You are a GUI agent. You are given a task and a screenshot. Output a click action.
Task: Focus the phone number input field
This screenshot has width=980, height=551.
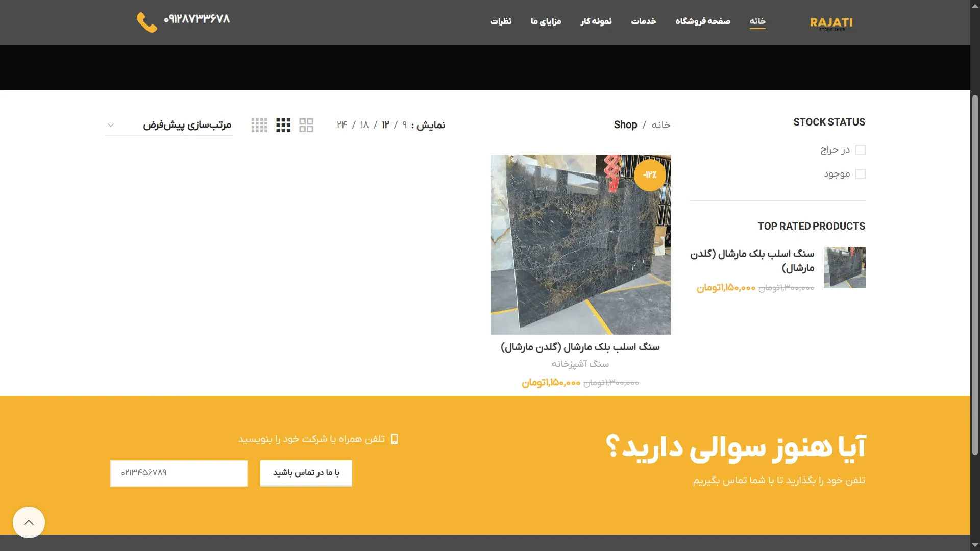pos(179,473)
